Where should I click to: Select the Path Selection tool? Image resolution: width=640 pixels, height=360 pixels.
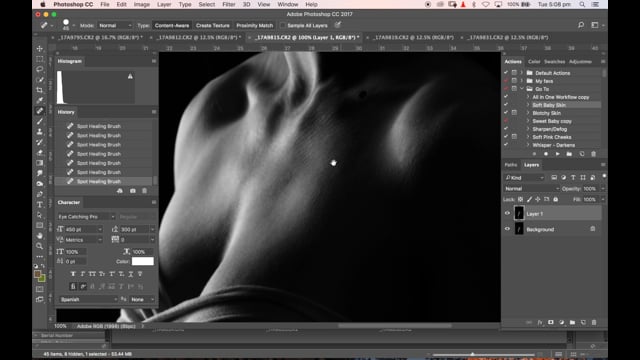40,215
